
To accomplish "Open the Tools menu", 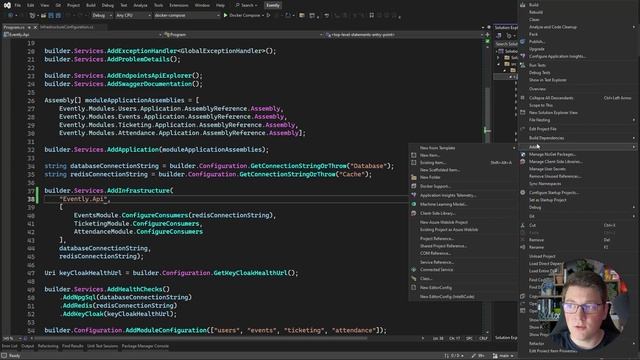I will click(158, 5).
